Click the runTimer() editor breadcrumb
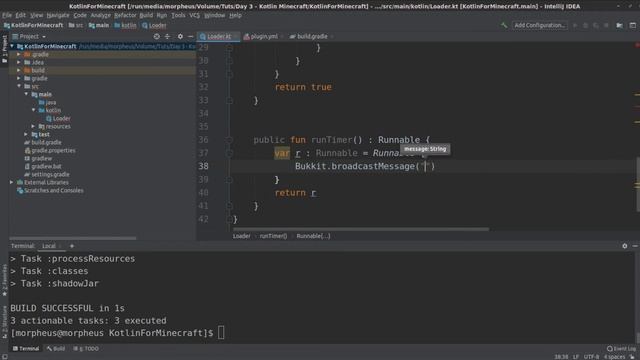Screen dimensions: 640x360 [273, 236]
